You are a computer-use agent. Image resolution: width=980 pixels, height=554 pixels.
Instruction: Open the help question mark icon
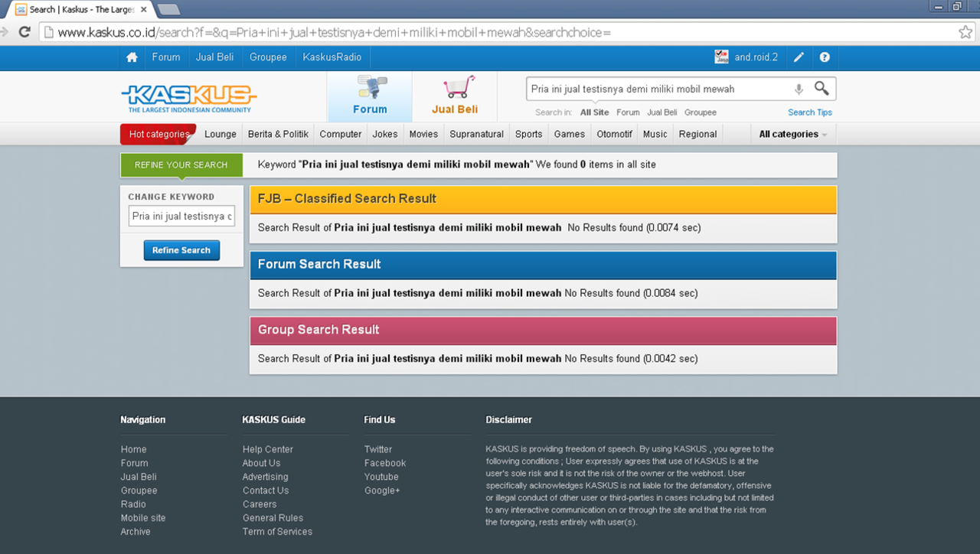825,57
